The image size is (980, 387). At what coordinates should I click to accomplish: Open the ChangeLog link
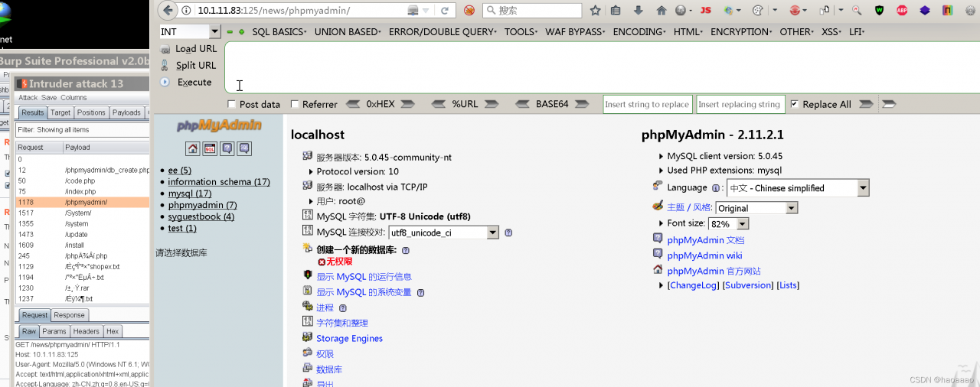click(x=693, y=285)
